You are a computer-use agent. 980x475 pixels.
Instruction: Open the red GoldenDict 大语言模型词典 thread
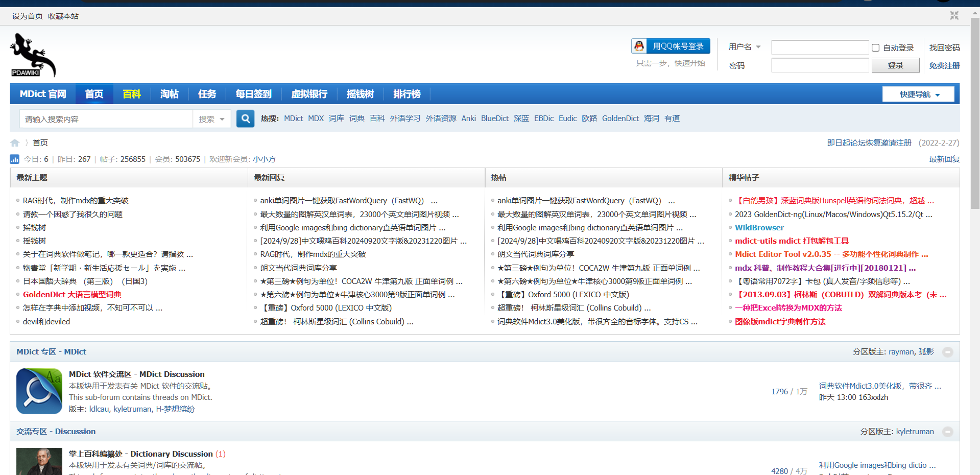(x=72, y=295)
